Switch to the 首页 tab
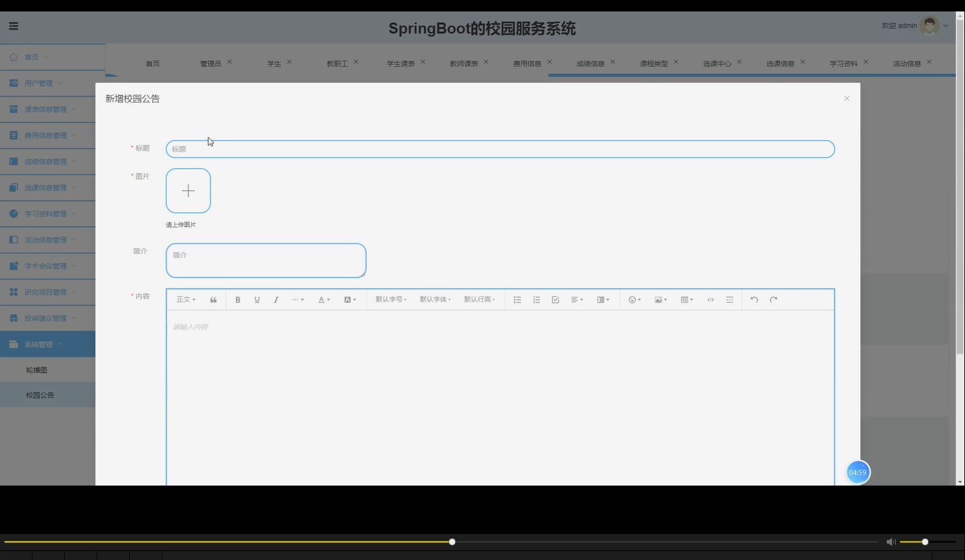 click(x=153, y=64)
